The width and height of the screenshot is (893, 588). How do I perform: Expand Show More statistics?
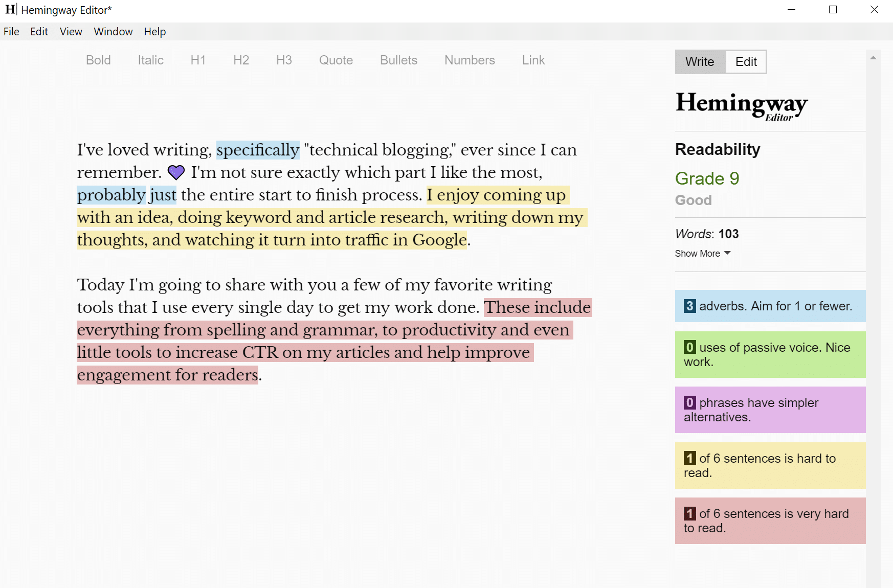(x=702, y=254)
